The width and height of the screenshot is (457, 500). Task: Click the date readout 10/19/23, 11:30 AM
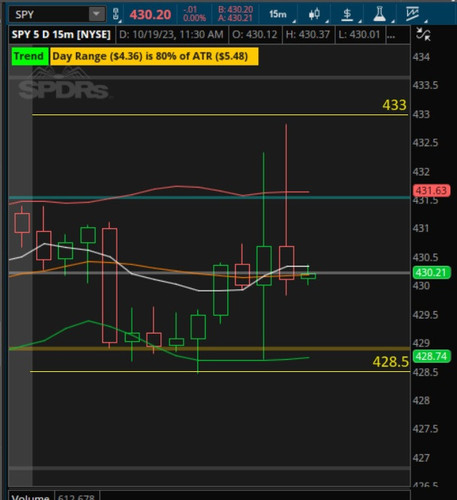pyautogui.click(x=171, y=34)
